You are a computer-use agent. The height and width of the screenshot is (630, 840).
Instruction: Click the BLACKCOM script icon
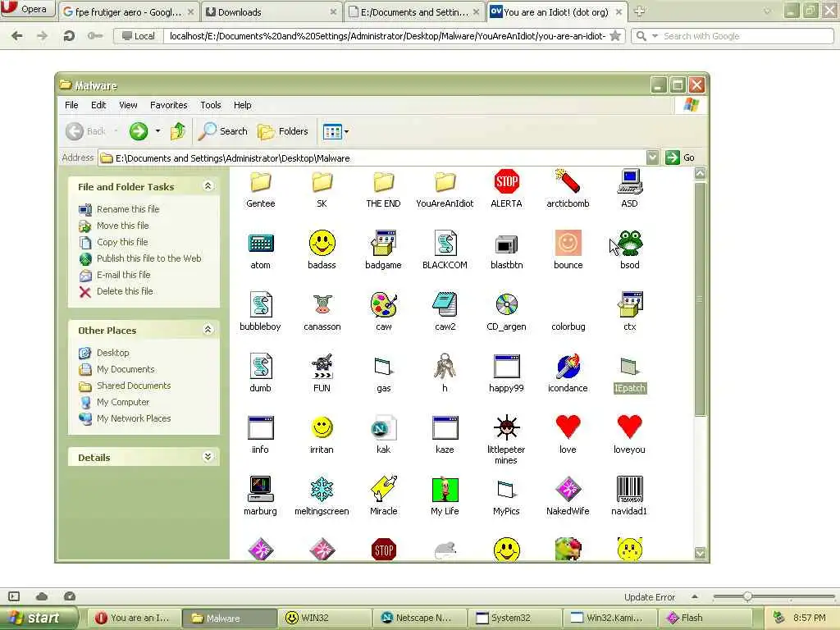click(x=445, y=244)
